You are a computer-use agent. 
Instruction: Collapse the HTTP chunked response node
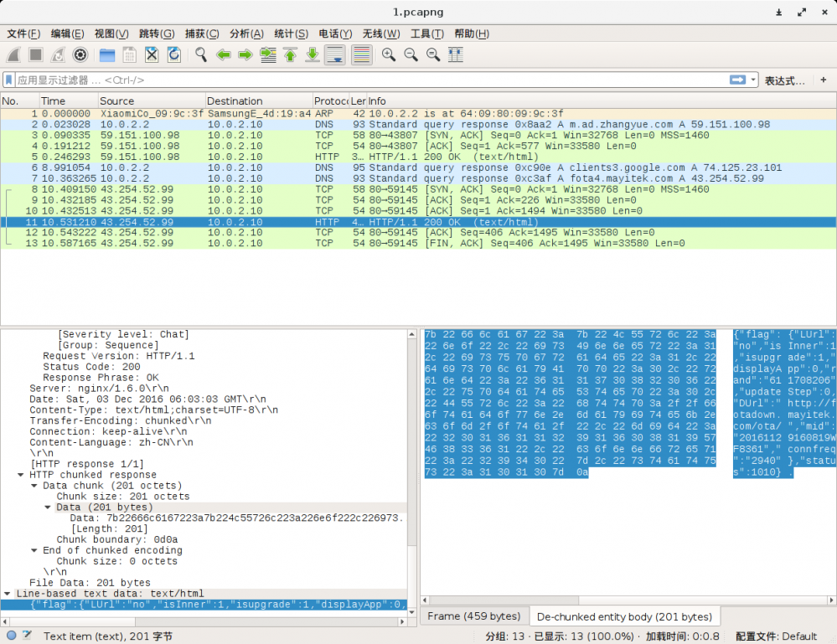21,475
